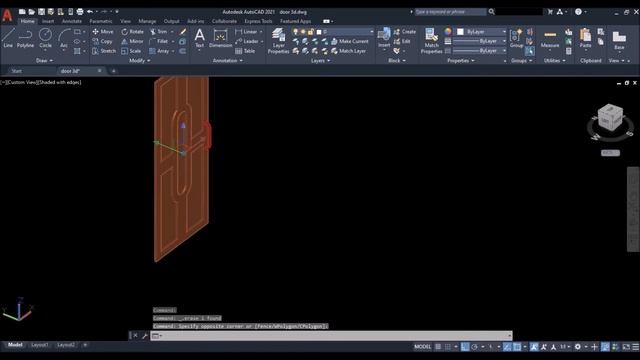640x360 pixels.
Task: Click the keyword search field
Action: pyautogui.click(x=450, y=12)
